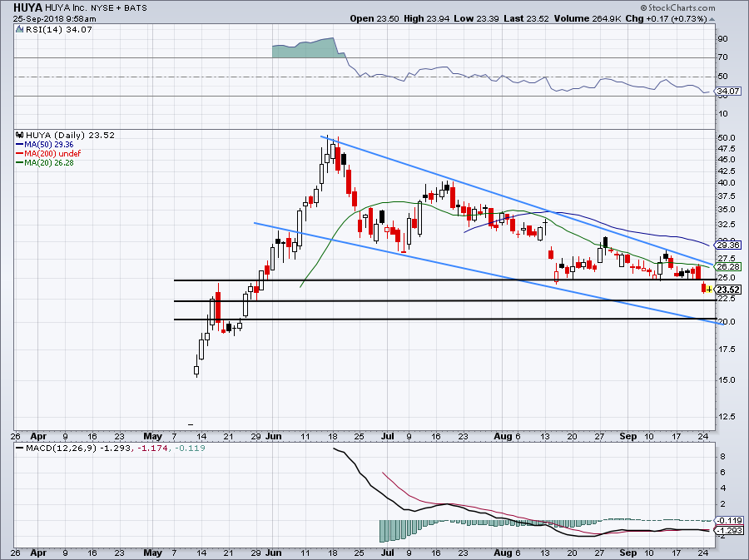The width and height of the screenshot is (749, 560).
Task: Click the 29.36 MA(50) price tag
Action: tap(728, 245)
